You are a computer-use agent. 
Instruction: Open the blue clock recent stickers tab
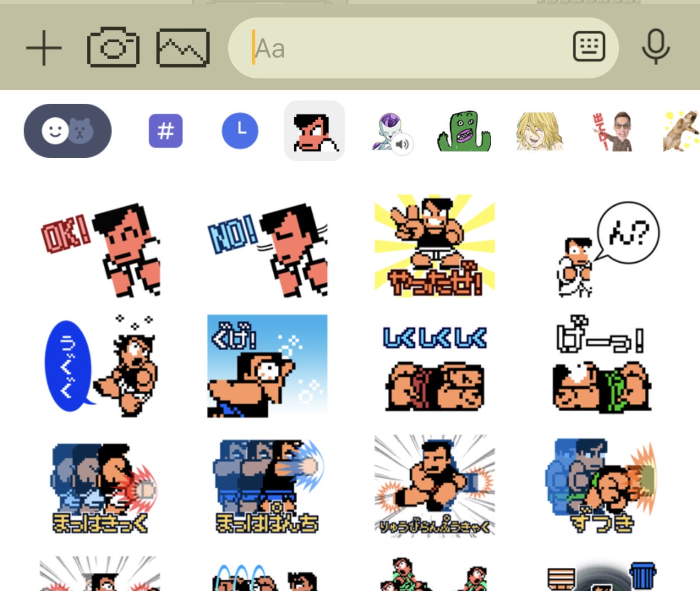(240, 131)
